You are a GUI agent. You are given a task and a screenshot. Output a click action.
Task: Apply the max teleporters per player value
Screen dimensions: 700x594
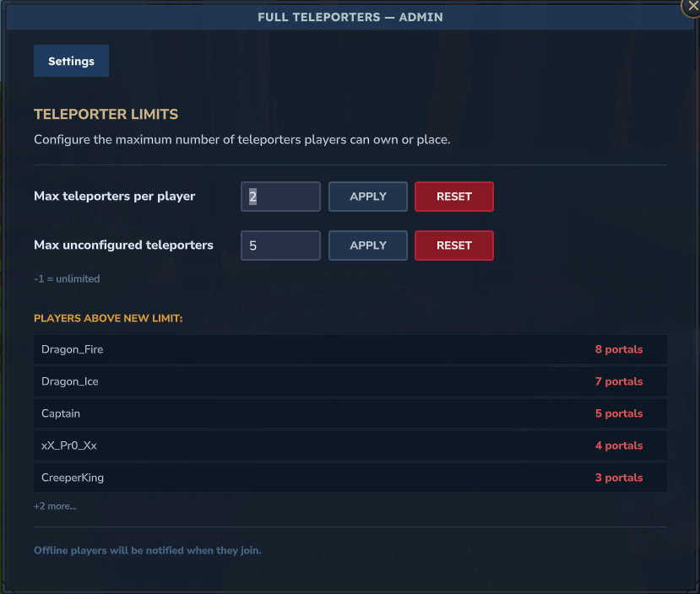(368, 197)
